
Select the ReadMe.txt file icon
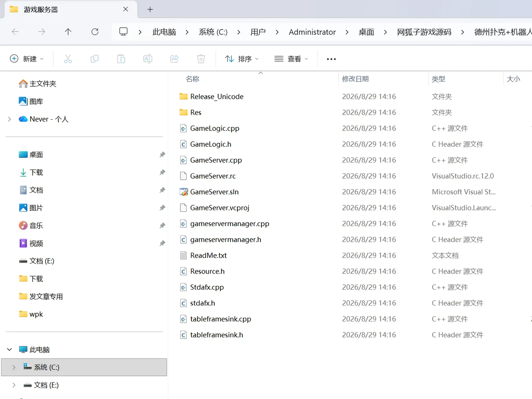pyautogui.click(x=184, y=255)
